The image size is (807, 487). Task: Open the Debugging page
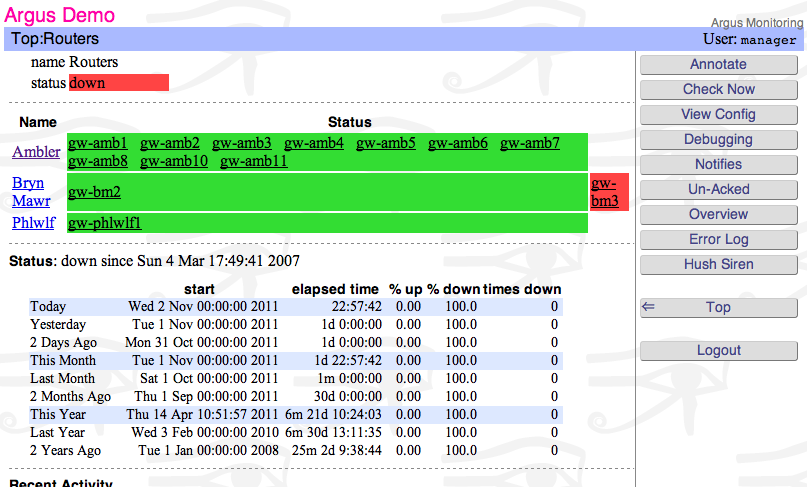pyautogui.click(x=717, y=139)
